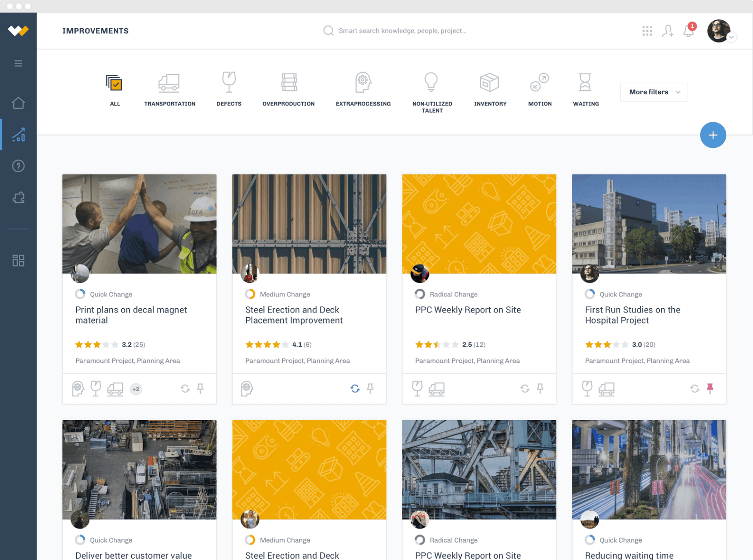Open Print plans on decal magnet material
This screenshot has width=753, height=560.
coord(131,315)
